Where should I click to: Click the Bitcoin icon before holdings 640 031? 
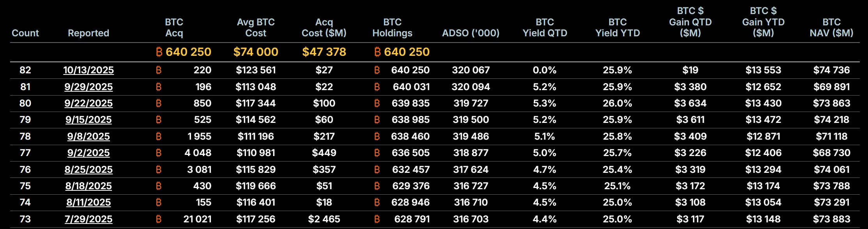point(377,87)
